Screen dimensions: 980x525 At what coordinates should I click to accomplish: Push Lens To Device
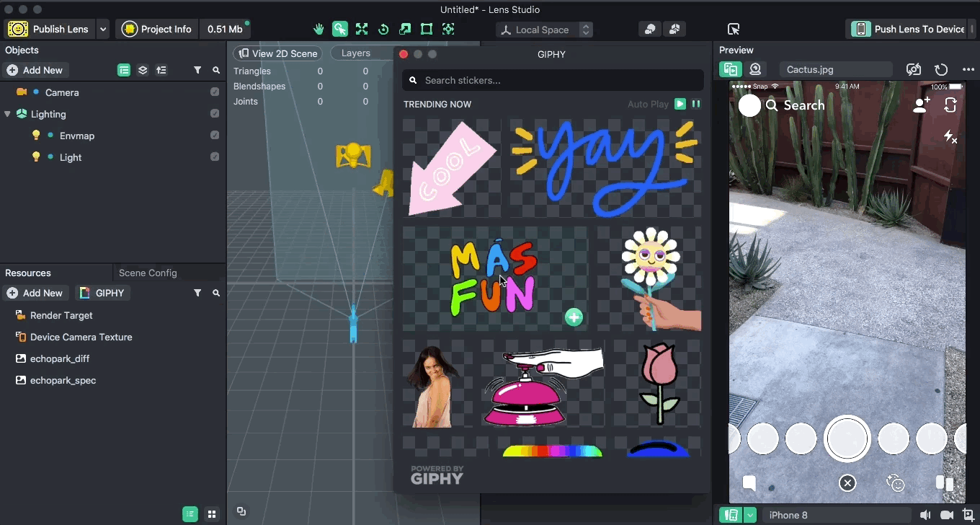coord(909,30)
